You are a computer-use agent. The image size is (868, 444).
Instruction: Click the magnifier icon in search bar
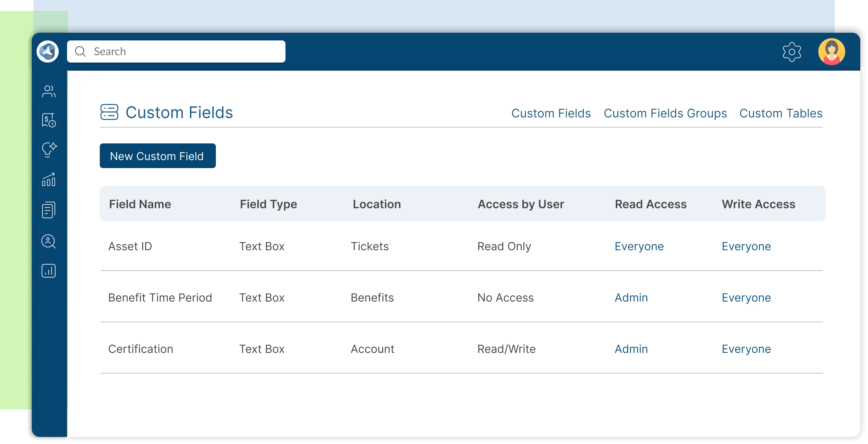80,51
